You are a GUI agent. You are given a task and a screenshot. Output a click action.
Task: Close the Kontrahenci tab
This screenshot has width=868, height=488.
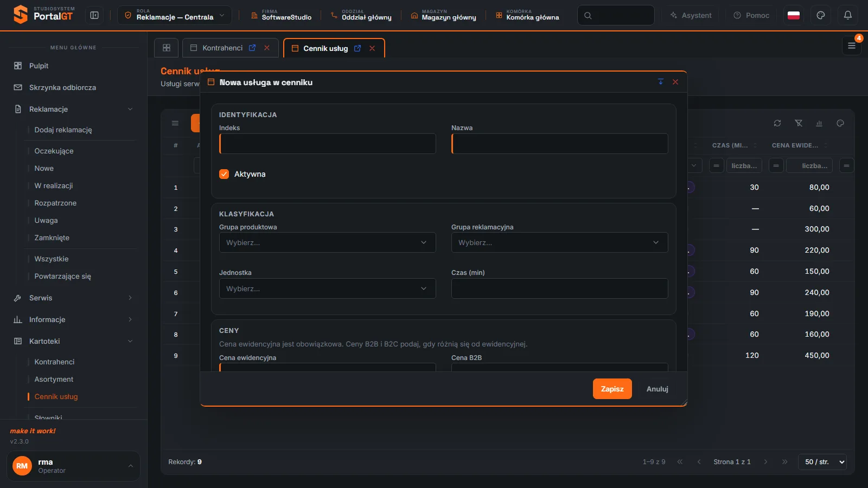click(267, 48)
